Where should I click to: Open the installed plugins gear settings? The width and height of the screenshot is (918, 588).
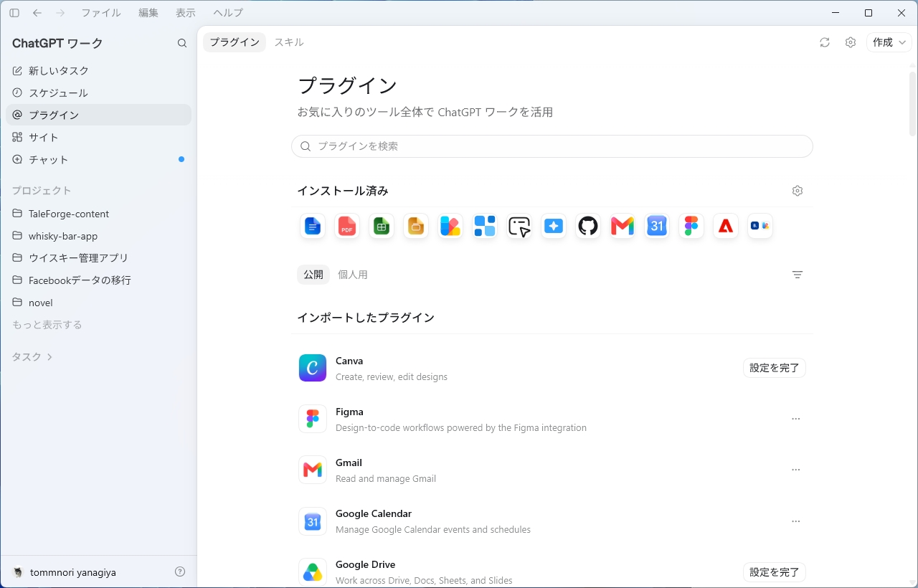tap(798, 191)
